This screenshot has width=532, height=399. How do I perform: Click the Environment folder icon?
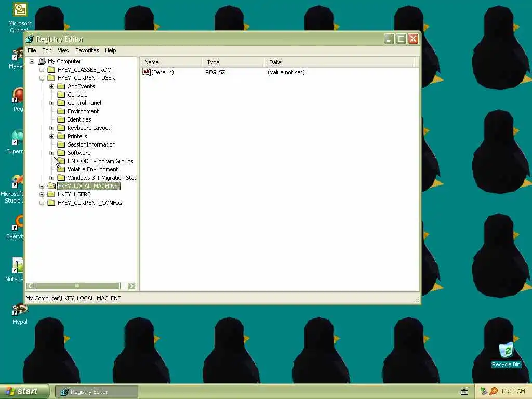[61, 111]
